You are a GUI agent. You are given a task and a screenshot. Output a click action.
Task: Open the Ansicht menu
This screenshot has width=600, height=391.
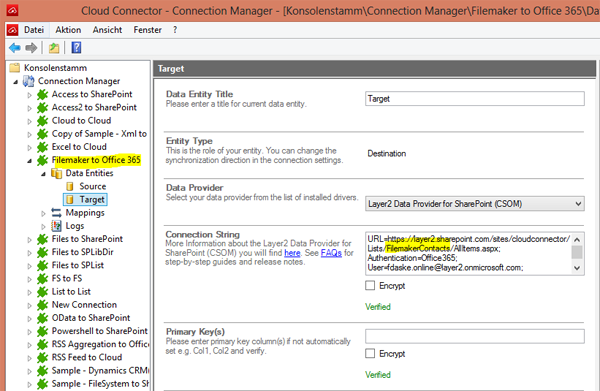coord(107,30)
